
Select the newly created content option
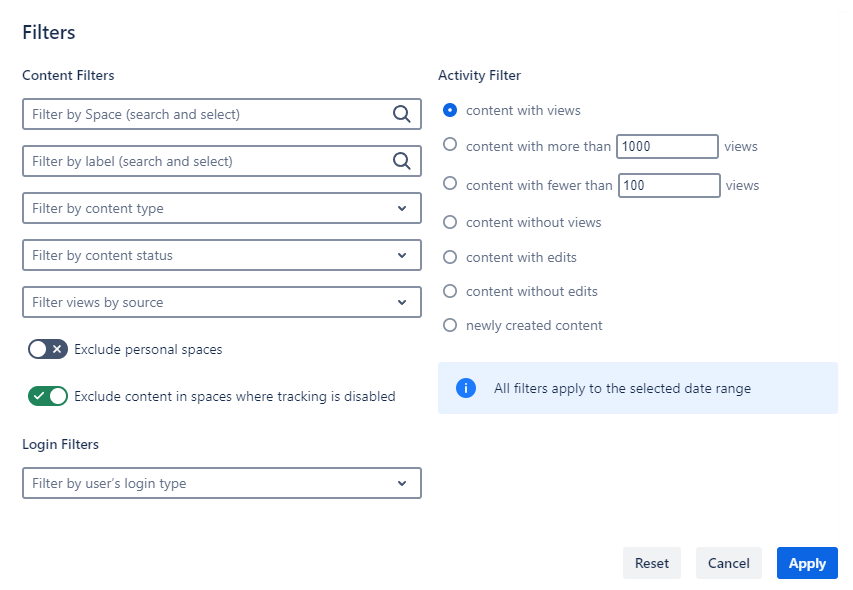pyautogui.click(x=450, y=325)
